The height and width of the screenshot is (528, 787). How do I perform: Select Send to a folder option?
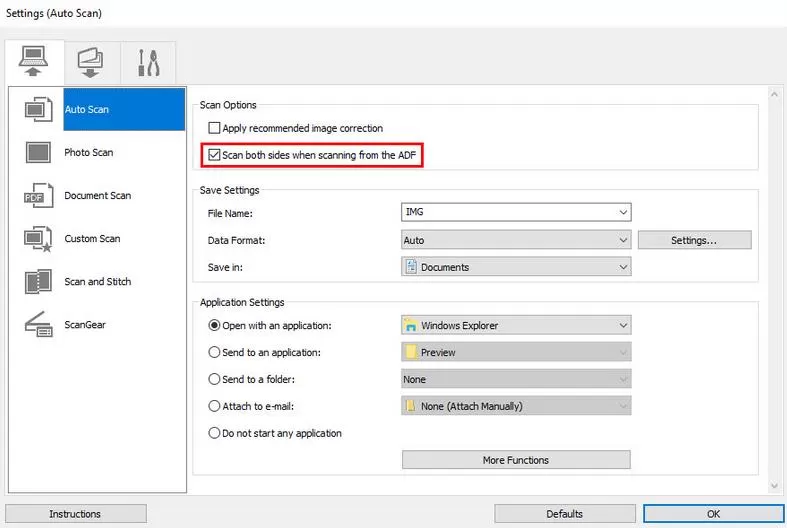214,379
